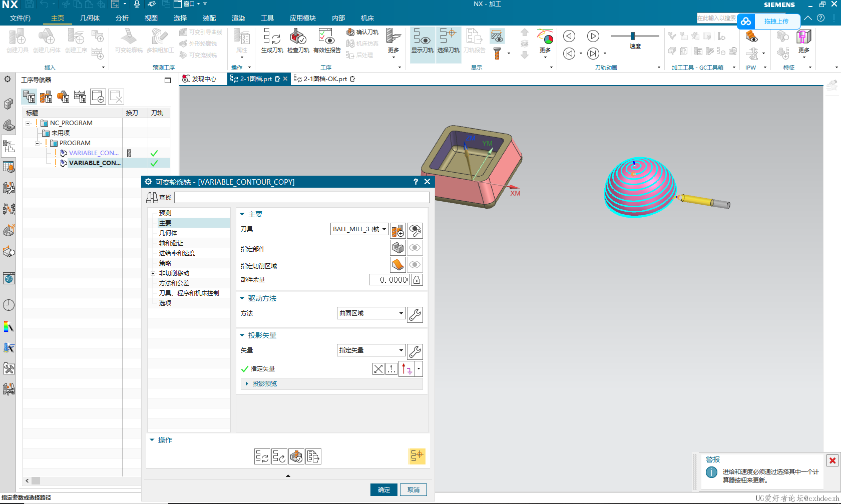Open the File 文件(F) menu
The image size is (841, 504).
[20, 18]
